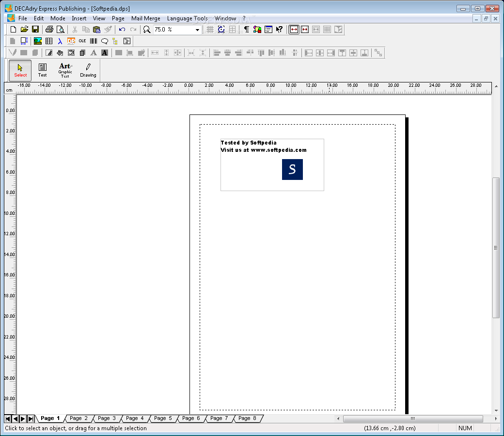The height and width of the screenshot is (436, 504).
Task: Switch to the Page 5 tab
Action: click(163, 419)
